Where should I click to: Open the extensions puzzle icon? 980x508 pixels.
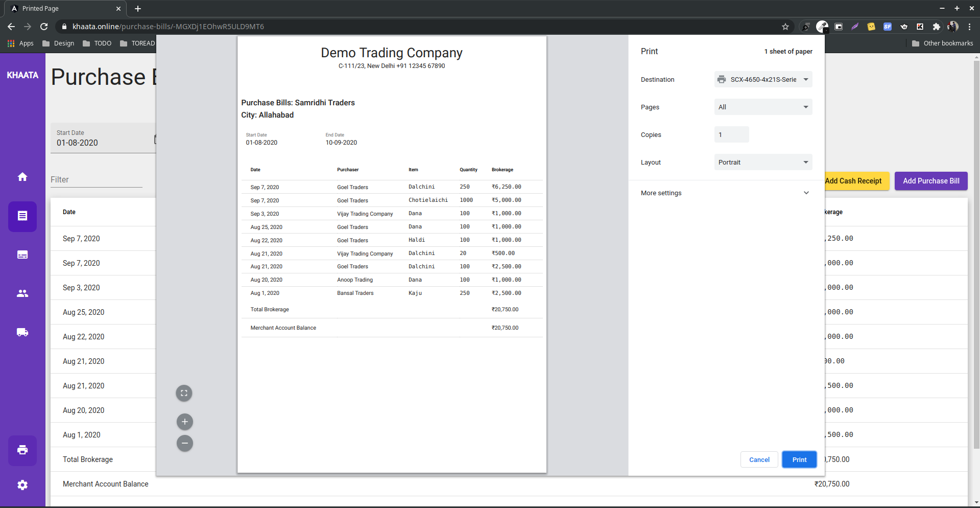click(936, 27)
